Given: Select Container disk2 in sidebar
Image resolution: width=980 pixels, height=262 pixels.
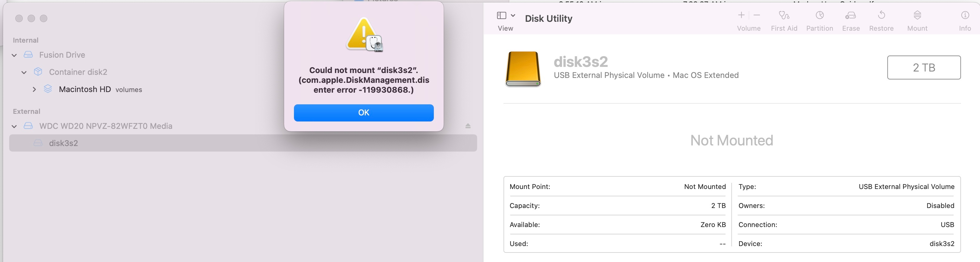Looking at the screenshot, I should pos(78,72).
